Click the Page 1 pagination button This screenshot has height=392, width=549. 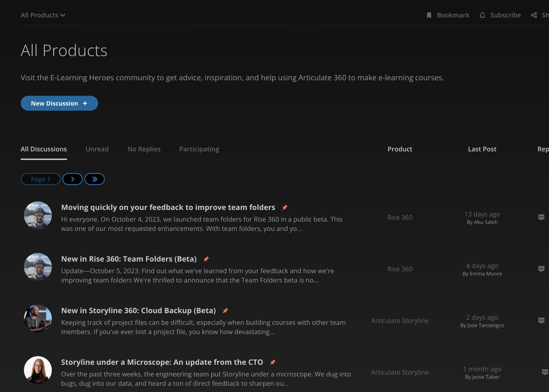40,179
